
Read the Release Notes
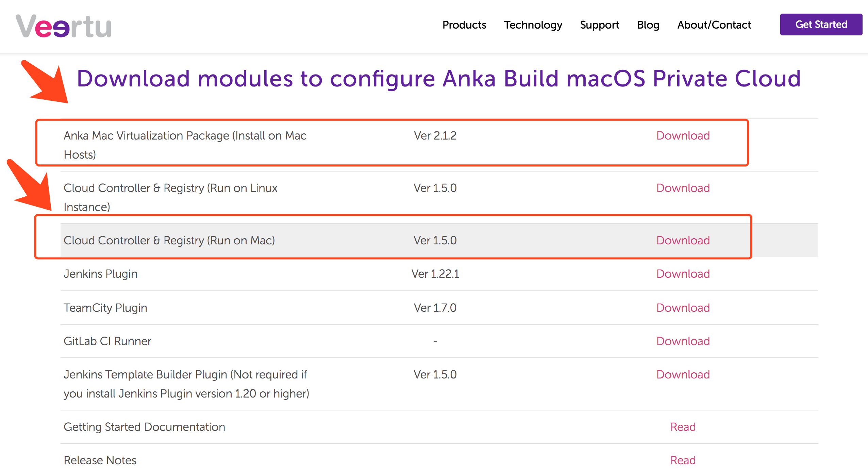click(683, 460)
